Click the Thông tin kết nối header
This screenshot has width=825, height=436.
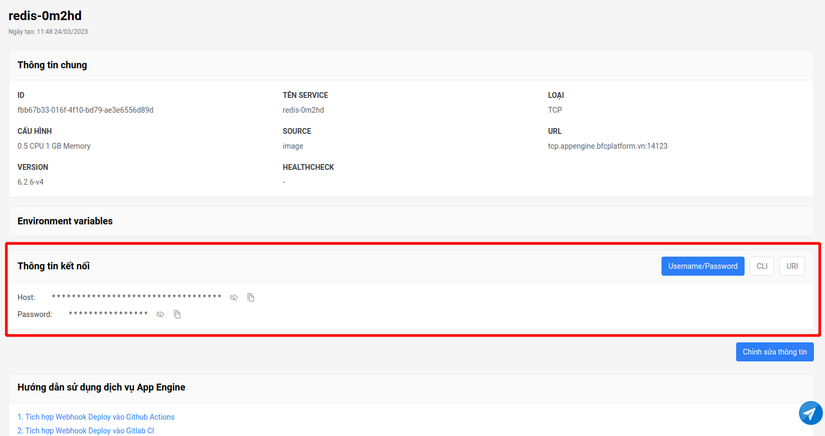pyautogui.click(x=53, y=266)
